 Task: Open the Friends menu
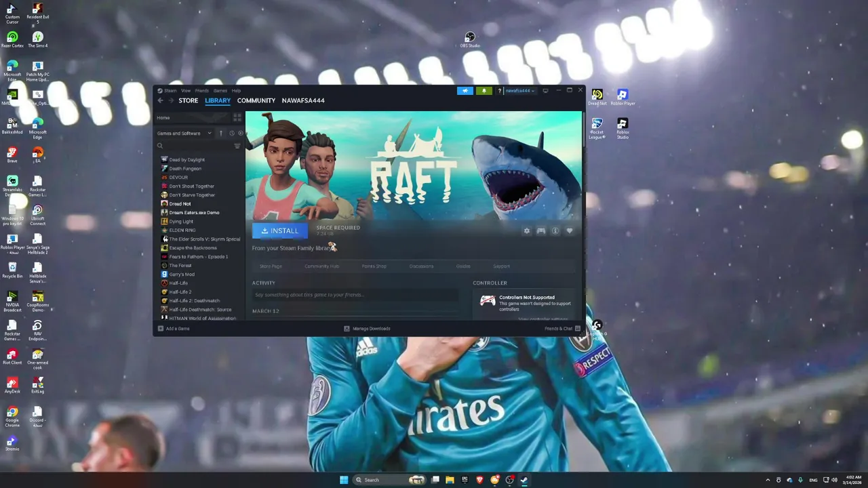[x=202, y=90]
